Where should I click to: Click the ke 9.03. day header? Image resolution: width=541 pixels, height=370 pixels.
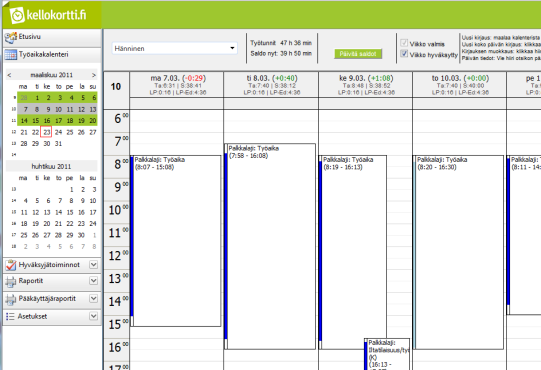pyautogui.click(x=365, y=85)
